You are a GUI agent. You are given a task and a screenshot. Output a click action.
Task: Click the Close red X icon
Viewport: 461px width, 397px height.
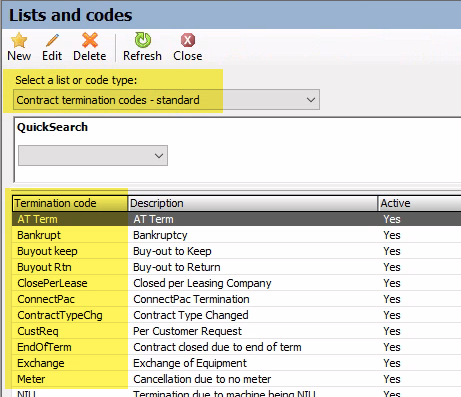pos(188,40)
